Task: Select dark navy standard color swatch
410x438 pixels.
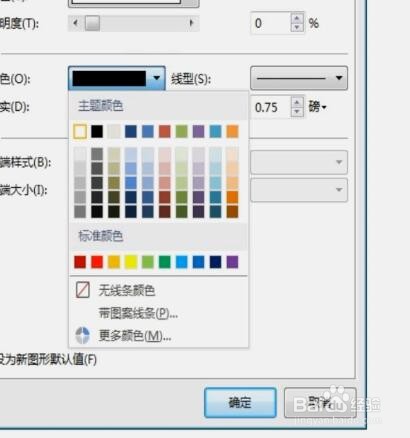Action: click(x=215, y=262)
